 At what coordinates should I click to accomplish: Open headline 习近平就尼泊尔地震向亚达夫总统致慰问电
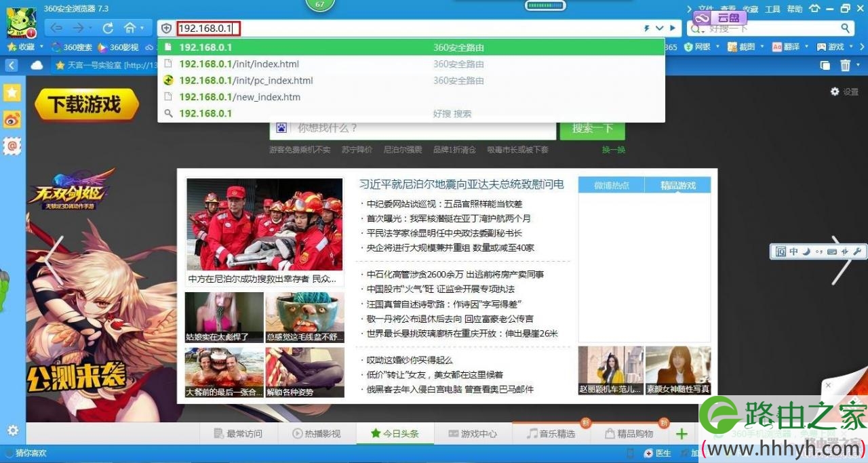(x=462, y=184)
